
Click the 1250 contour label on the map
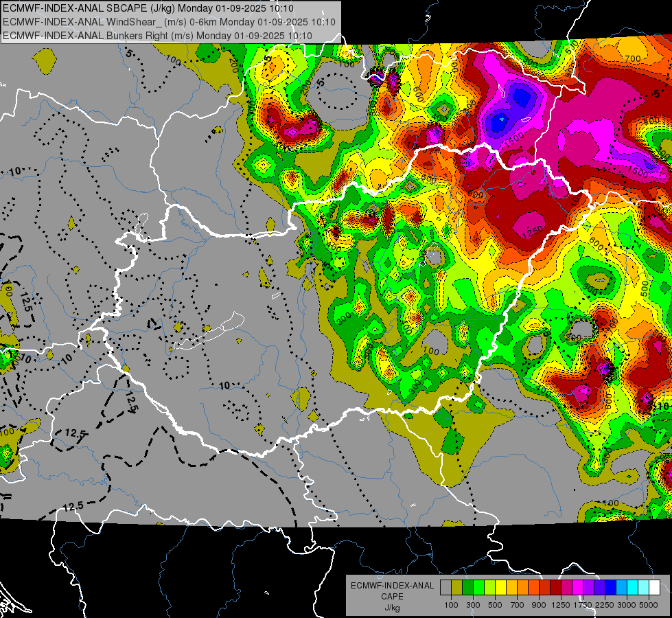(533, 232)
